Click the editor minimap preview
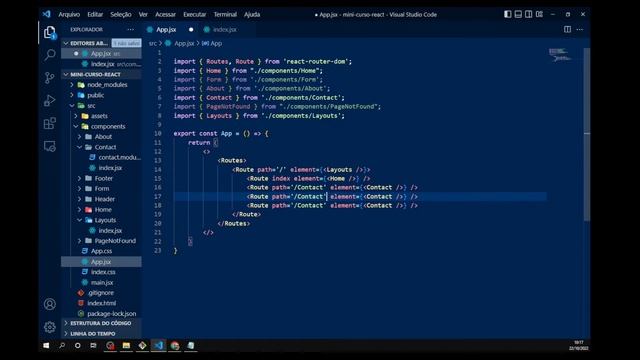The width and height of the screenshot is (640, 360). tap(560, 55)
